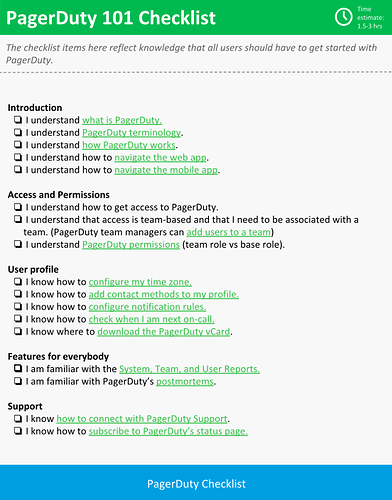Click the 'download the PagerDuty vCard' link
392x500 pixels.
click(164, 332)
